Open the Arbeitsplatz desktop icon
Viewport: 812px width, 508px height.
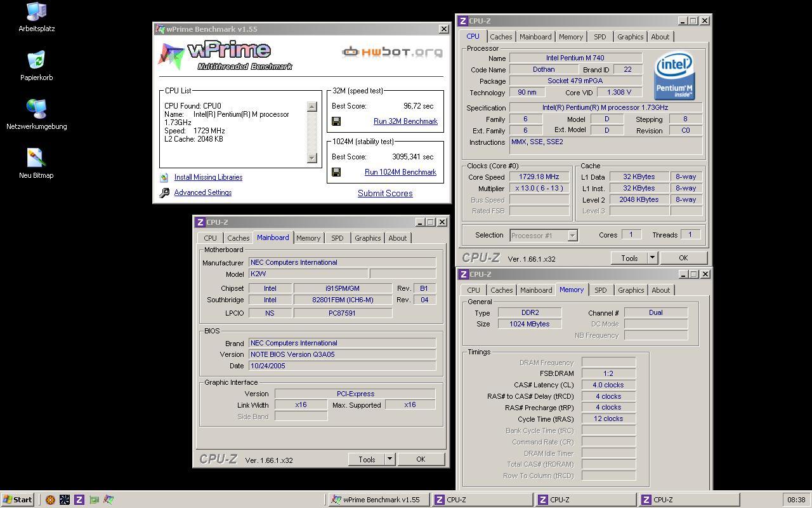[x=36, y=11]
